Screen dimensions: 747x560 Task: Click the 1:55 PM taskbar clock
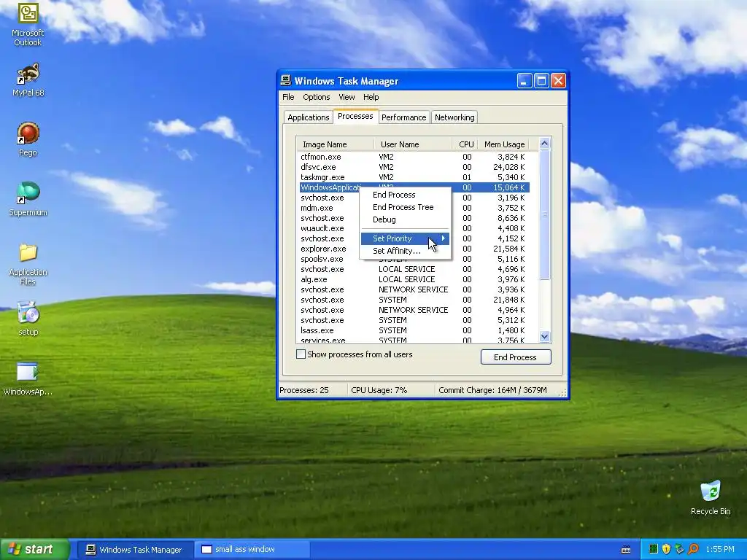(x=720, y=550)
